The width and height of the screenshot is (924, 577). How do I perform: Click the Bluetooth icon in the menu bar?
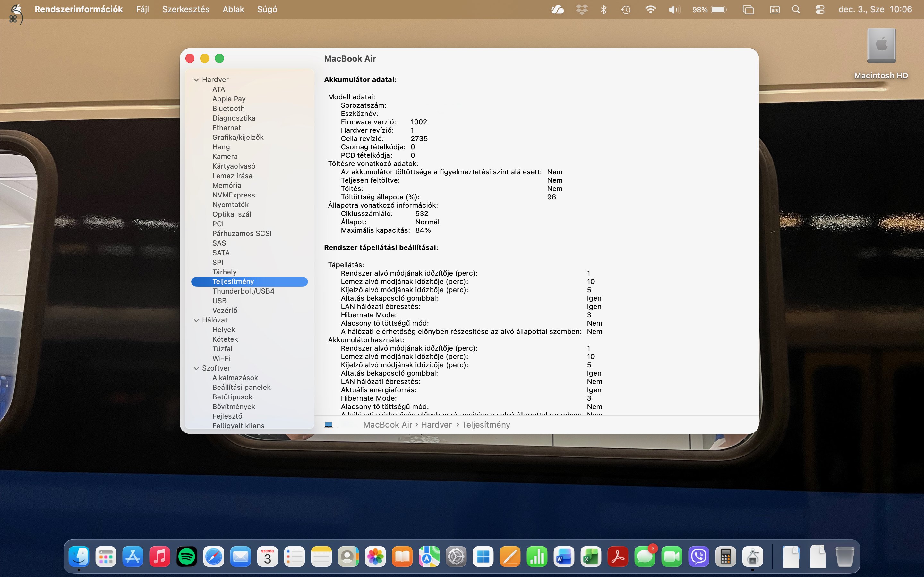(604, 9)
